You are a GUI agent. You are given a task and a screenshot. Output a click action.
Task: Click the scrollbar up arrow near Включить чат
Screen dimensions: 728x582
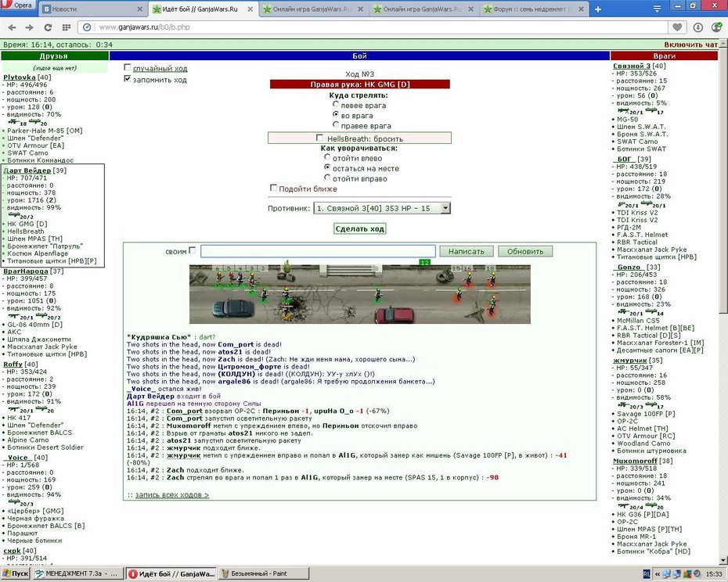[x=724, y=45]
